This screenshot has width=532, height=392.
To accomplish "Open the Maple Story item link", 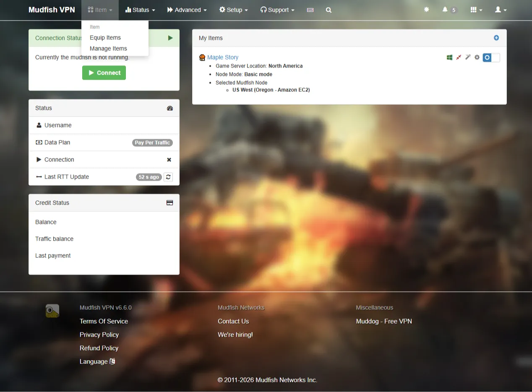I will click(223, 57).
